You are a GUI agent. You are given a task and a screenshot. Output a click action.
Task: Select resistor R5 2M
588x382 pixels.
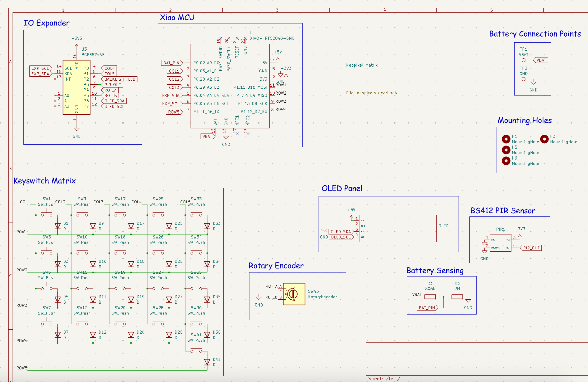(457, 297)
